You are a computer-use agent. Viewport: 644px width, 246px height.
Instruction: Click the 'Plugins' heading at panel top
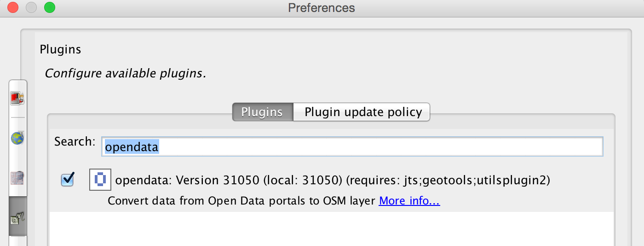point(60,49)
